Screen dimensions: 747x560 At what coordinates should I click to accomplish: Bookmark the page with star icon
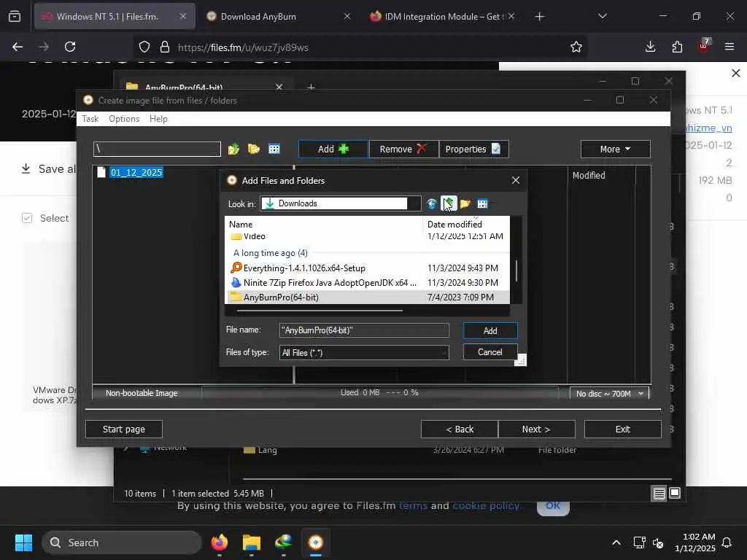[x=576, y=47]
